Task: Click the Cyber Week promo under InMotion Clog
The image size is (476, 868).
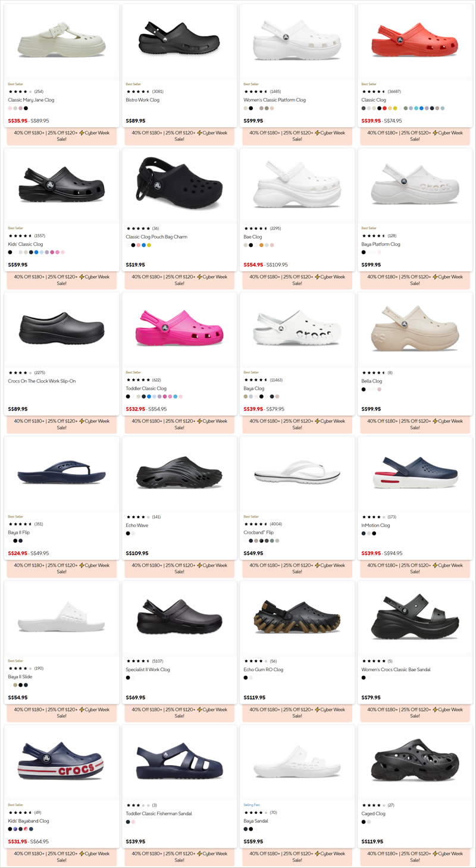Action: click(415, 569)
